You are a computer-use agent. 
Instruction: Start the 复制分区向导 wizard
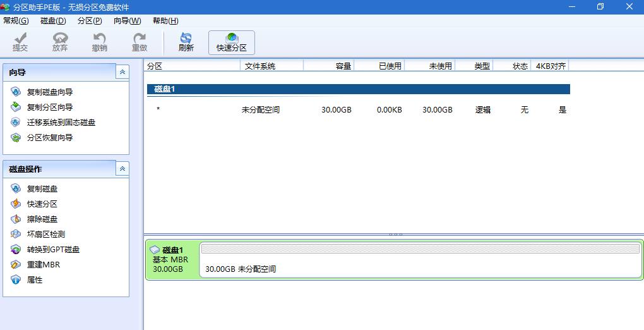point(49,107)
